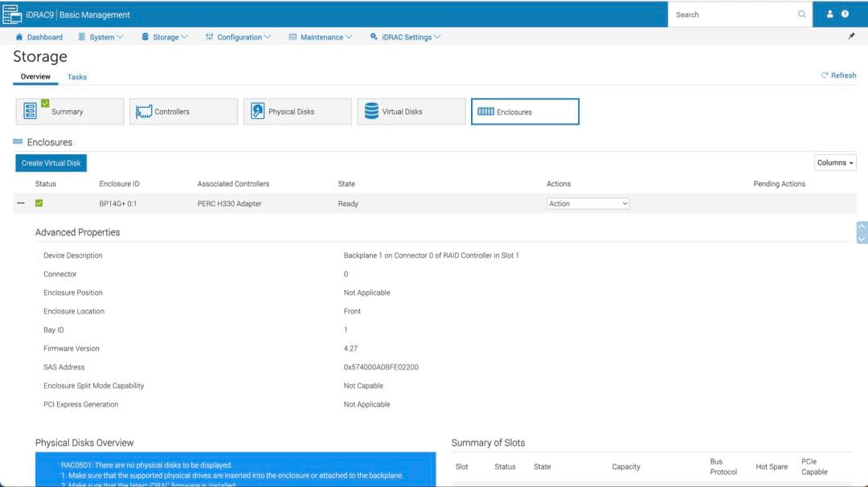This screenshot has height=487, width=868.
Task: Click the Dashboard home icon
Action: point(19,37)
